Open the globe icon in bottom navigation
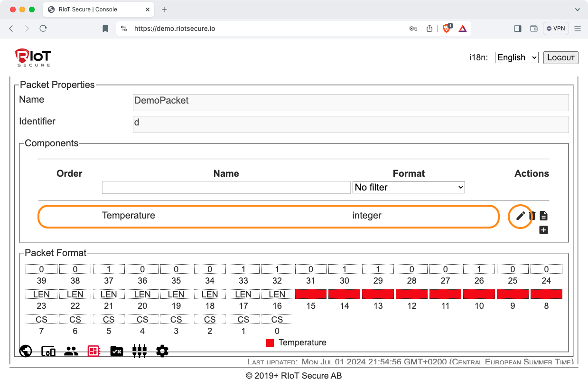This screenshot has height=381, width=588. [26, 351]
